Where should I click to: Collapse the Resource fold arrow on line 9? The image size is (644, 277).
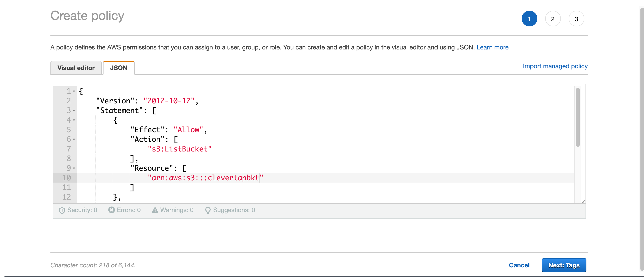(74, 168)
